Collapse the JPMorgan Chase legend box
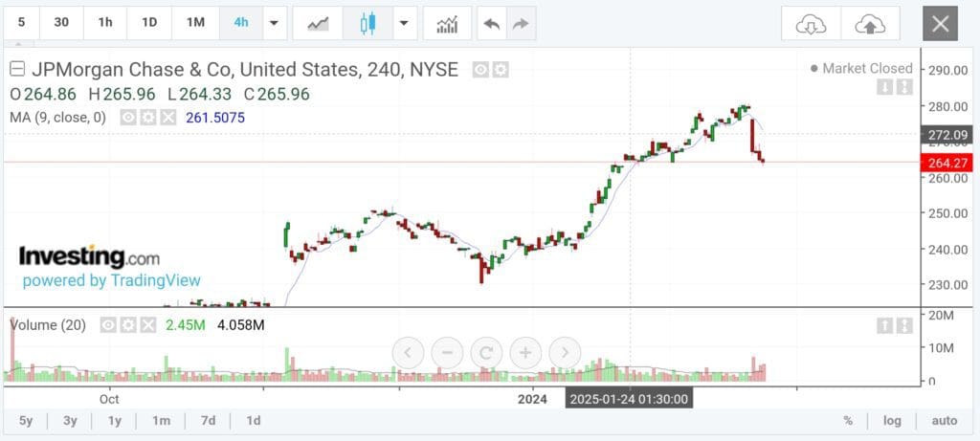Screen dimensions: 980x441 17,69
